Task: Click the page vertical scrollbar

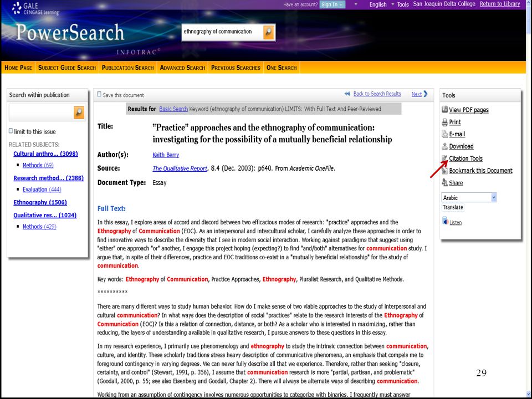Action: click(529, 199)
